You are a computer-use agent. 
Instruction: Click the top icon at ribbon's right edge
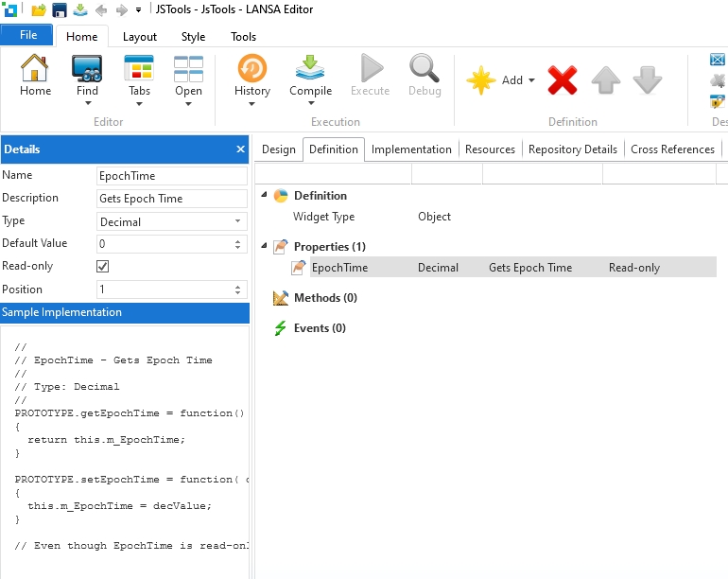click(x=718, y=59)
